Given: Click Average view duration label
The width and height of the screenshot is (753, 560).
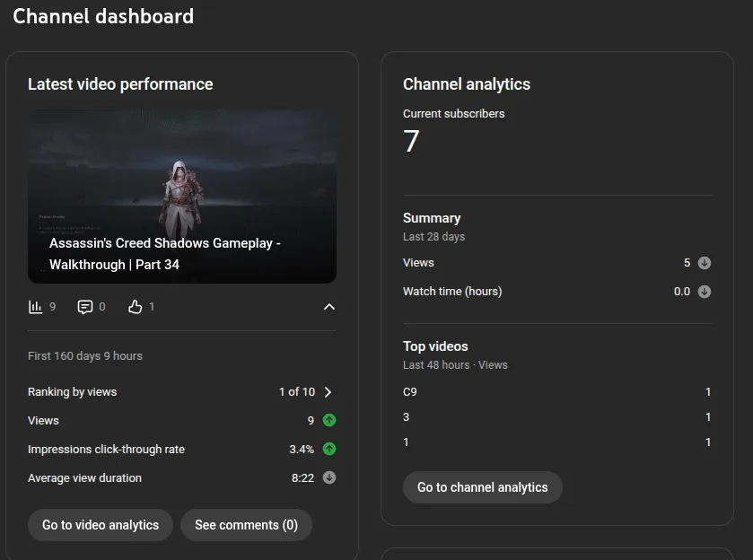Looking at the screenshot, I should [84, 477].
